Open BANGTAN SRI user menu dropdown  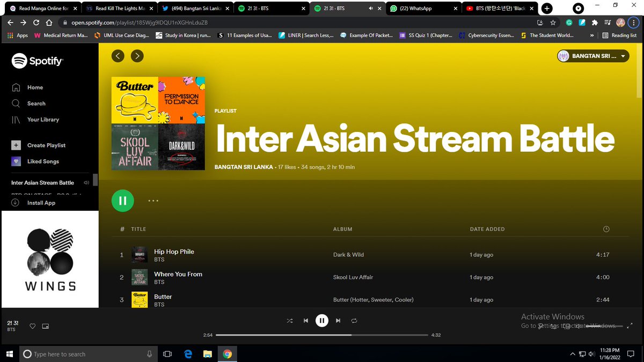pyautogui.click(x=593, y=56)
